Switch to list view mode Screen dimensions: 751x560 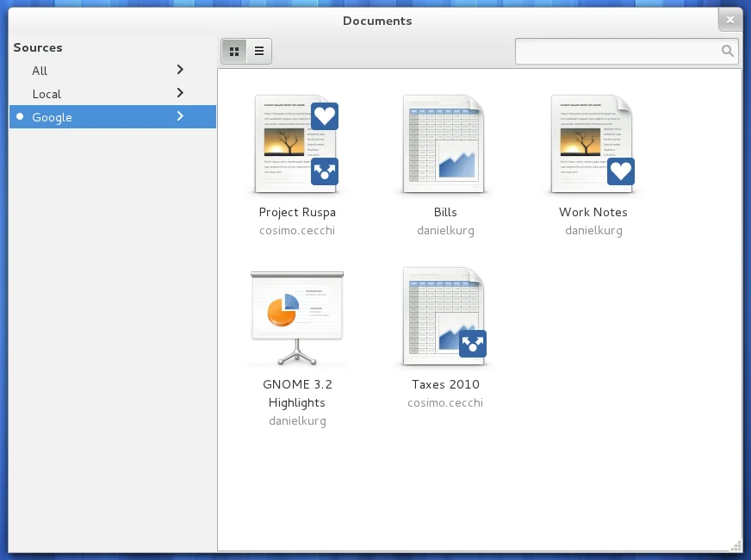(x=258, y=51)
